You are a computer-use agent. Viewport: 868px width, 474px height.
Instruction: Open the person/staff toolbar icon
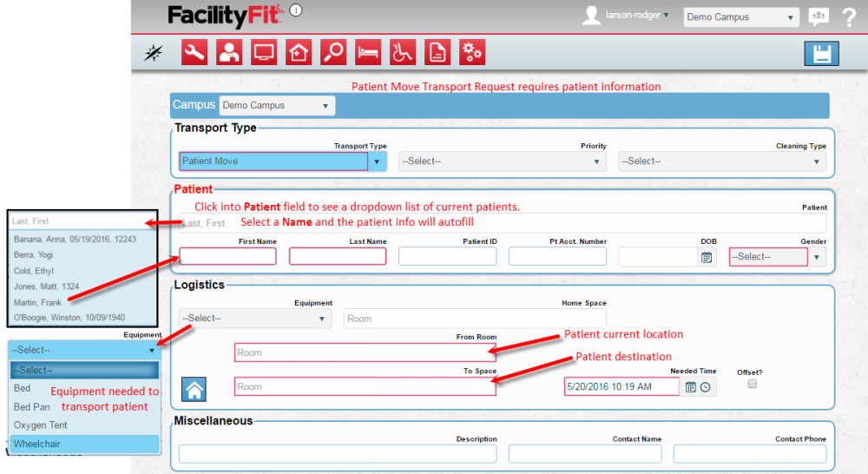click(x=229, y=53)
